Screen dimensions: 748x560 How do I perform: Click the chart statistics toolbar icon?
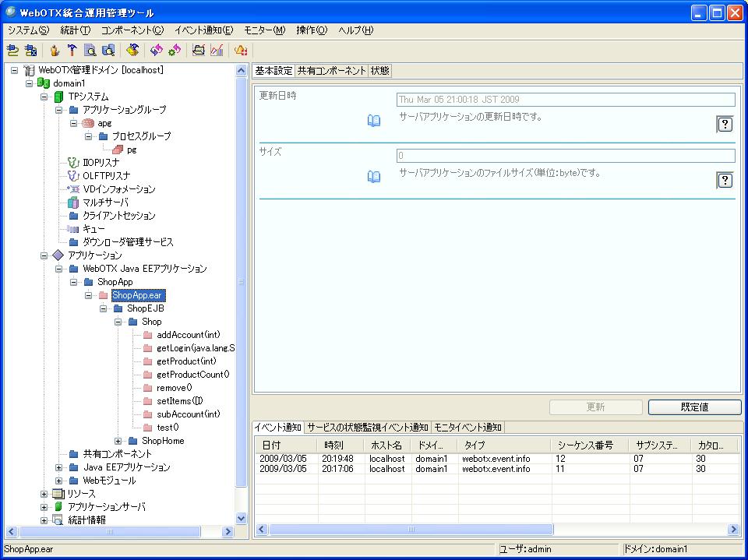click(x=217, y=51)
